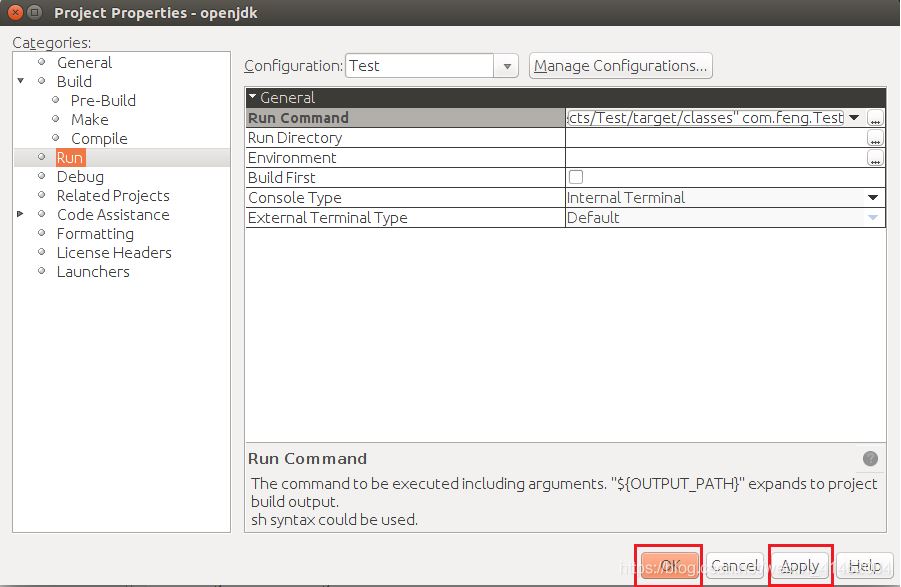The image size is (901, 587).
Task: Click the Run Directory browse ellipsis button
Action: tap(875, 138)
